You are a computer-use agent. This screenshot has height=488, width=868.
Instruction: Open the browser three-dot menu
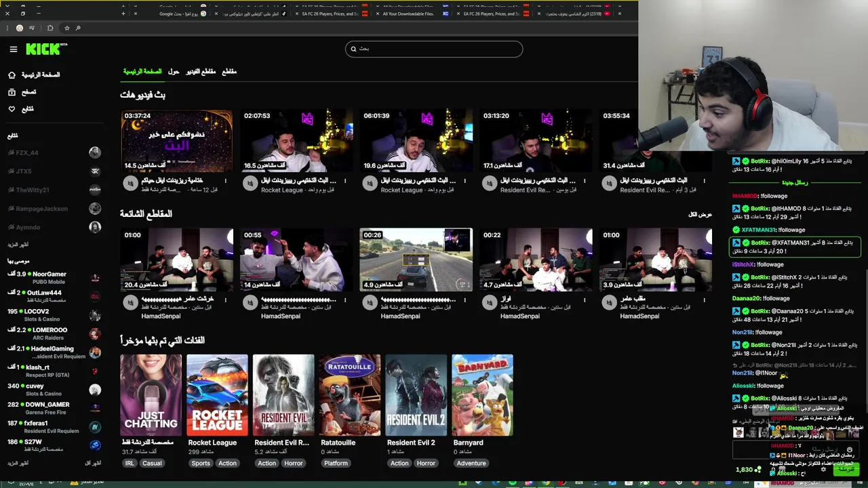click(x=7, y=28)
